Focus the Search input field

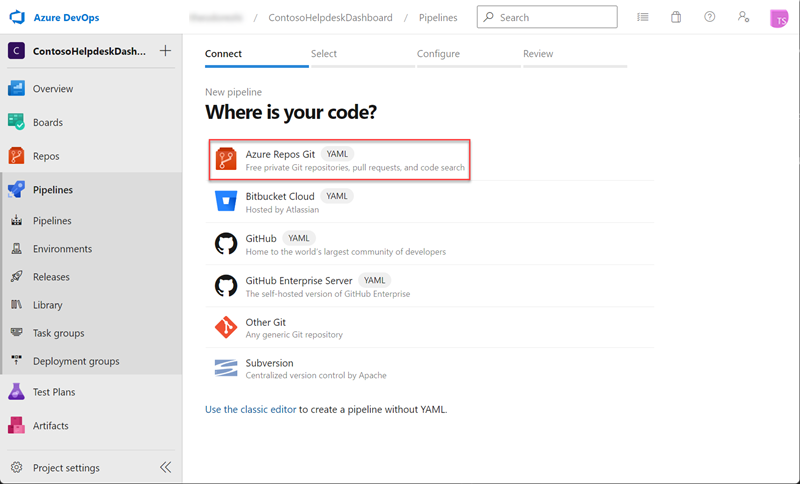pos(547,17)
